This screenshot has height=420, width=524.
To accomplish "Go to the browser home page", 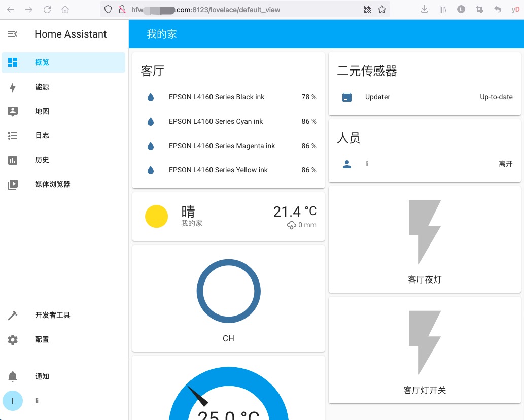I will pos(65,9).
